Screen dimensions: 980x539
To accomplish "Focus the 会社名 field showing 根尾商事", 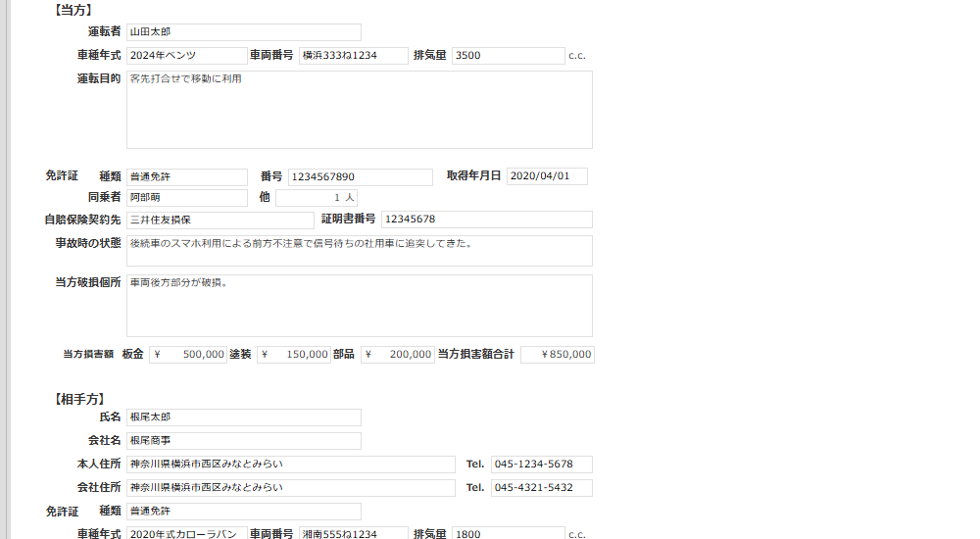I will point(243,441).
